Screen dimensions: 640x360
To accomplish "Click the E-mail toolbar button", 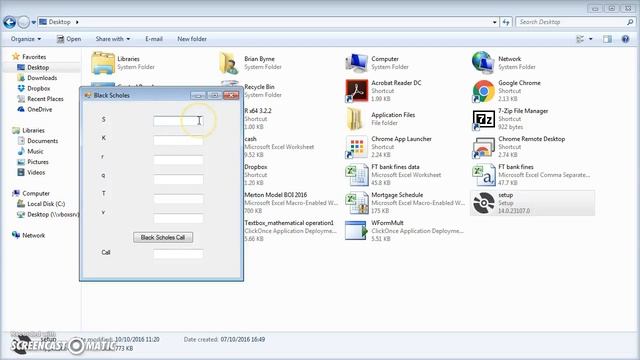I will point(153,39).
